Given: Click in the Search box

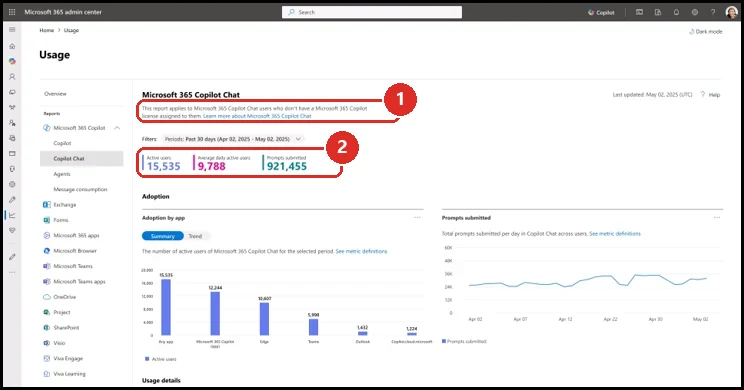Looking at the screenshot, I should coord(372,12).
